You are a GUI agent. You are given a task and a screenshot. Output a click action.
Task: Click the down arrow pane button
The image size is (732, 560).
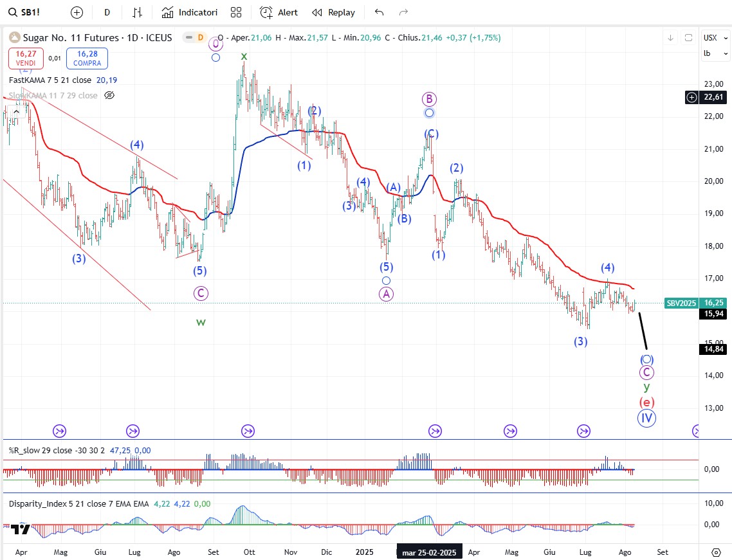[670, 38]
